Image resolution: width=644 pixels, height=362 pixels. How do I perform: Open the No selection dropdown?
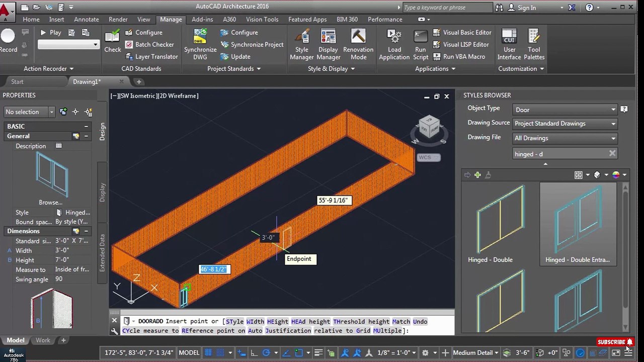pos(29,112)
